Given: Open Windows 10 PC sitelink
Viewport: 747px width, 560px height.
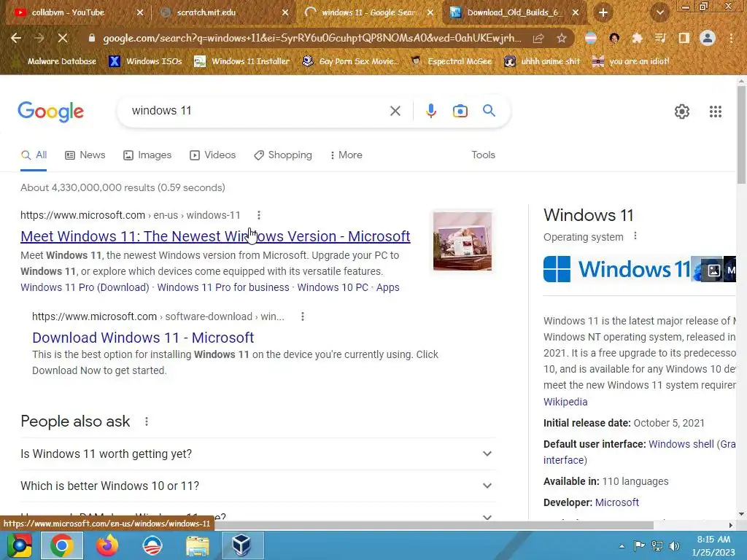Looking at the screenshot, I should coord(333,287).
